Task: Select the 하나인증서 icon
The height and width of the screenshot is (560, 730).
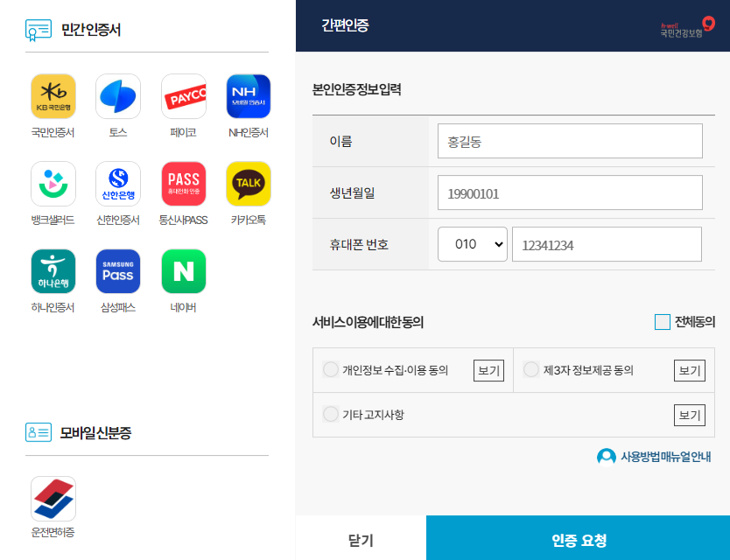Action: click(x=53, y=271)
